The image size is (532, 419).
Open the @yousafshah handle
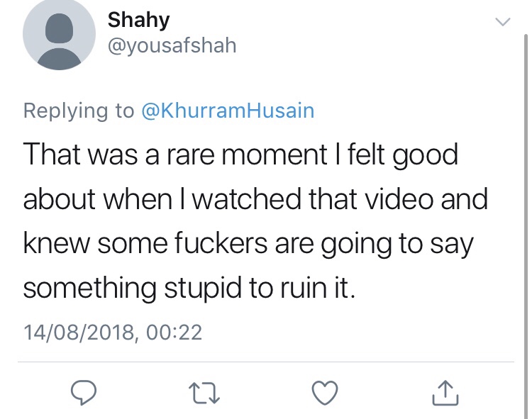pos(172,45)
